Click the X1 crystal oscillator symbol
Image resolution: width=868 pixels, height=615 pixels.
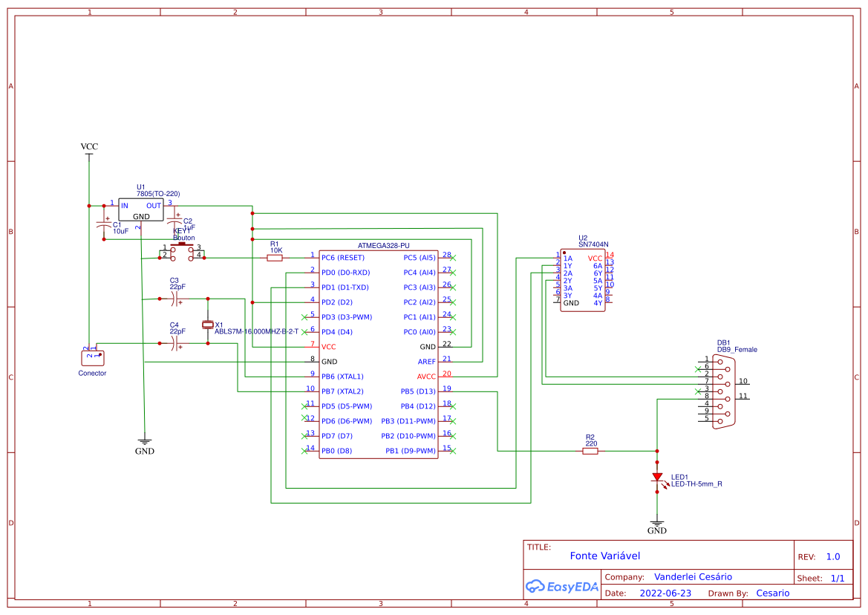(208, 325)
